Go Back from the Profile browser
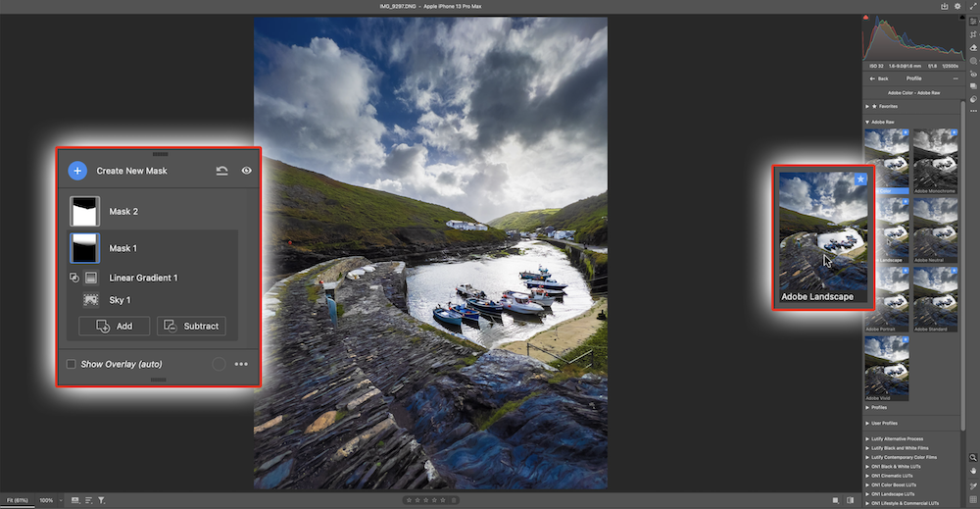 (879, 78)
